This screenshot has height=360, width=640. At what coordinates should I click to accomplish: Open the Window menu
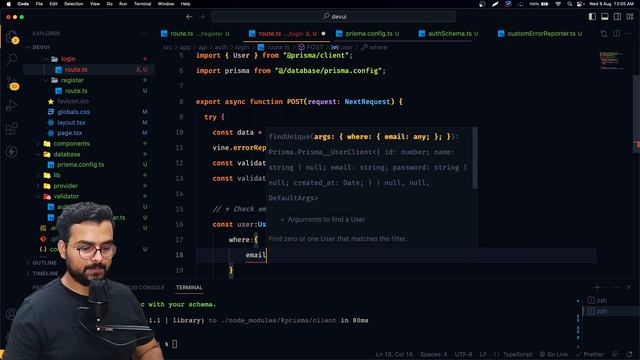point(166,4)
